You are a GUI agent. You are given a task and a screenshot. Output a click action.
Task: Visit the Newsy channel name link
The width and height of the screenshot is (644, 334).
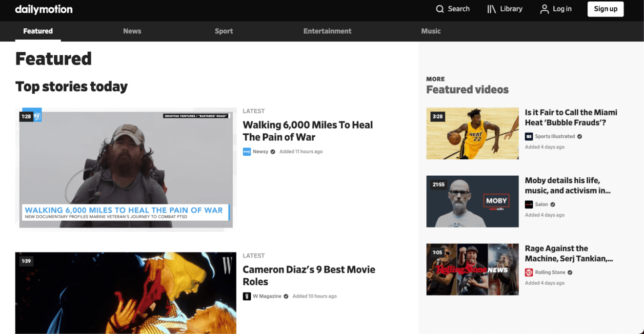click(261, 151)
